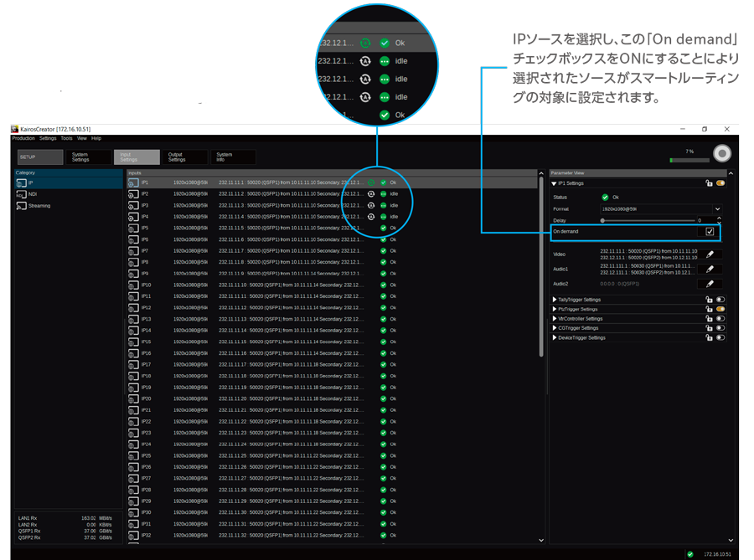This screenshot has height=560, width=754.
Task: Open the Production menu
Action: coord(23,139)
